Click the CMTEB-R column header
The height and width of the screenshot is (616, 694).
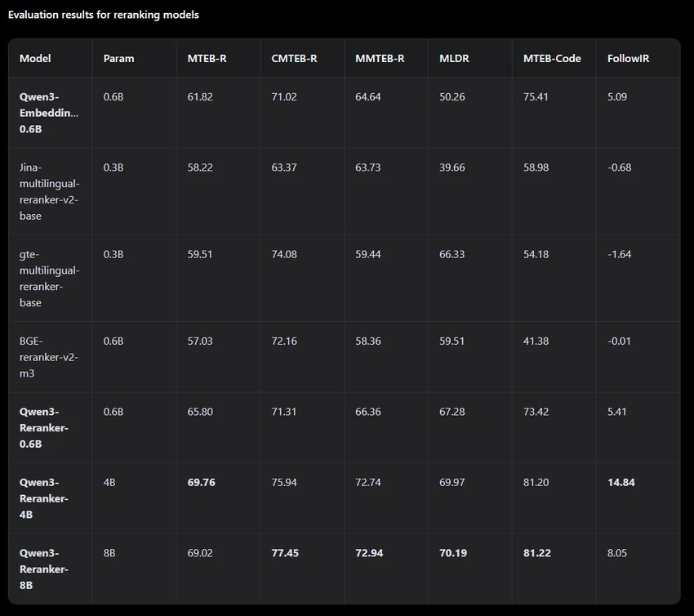pyautogui.click(x=294, y=59)
